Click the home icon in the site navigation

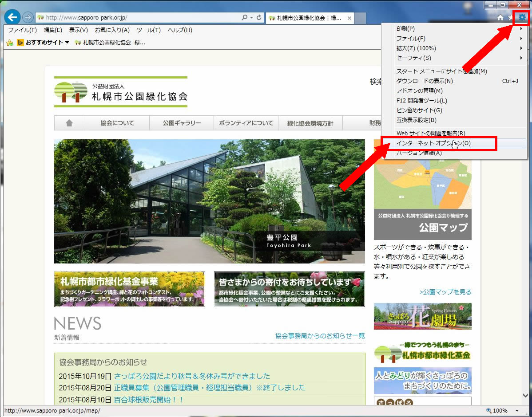click(x=69, y=123)
